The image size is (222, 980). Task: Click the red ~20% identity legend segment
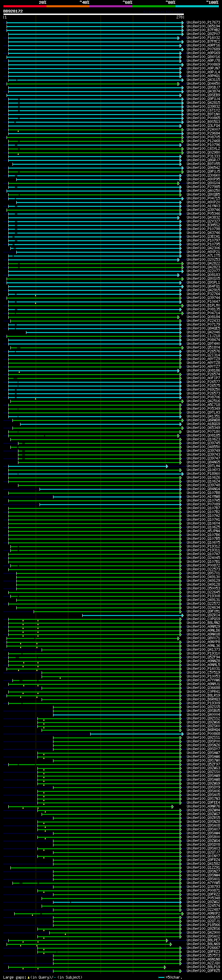[x=25, y=6]
